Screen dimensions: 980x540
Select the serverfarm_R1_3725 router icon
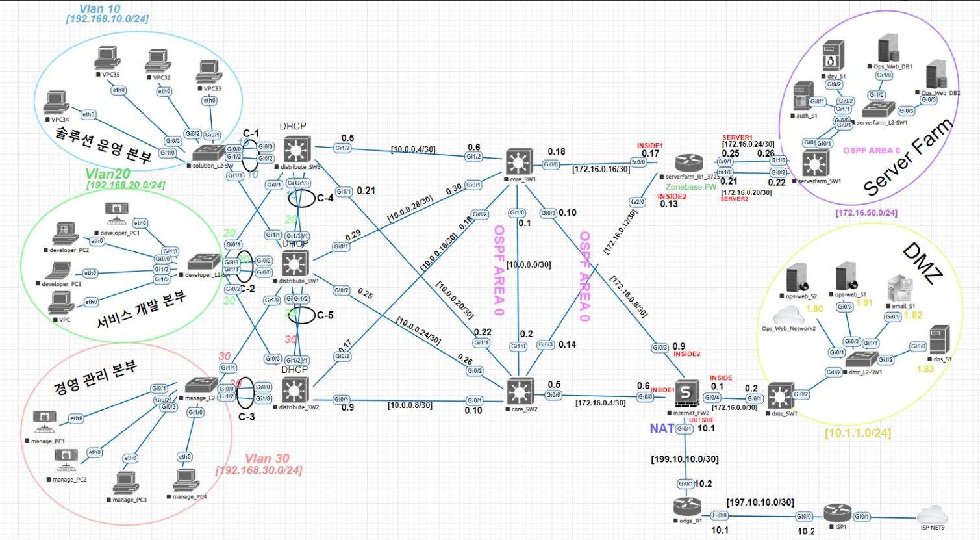click(689, 163)
